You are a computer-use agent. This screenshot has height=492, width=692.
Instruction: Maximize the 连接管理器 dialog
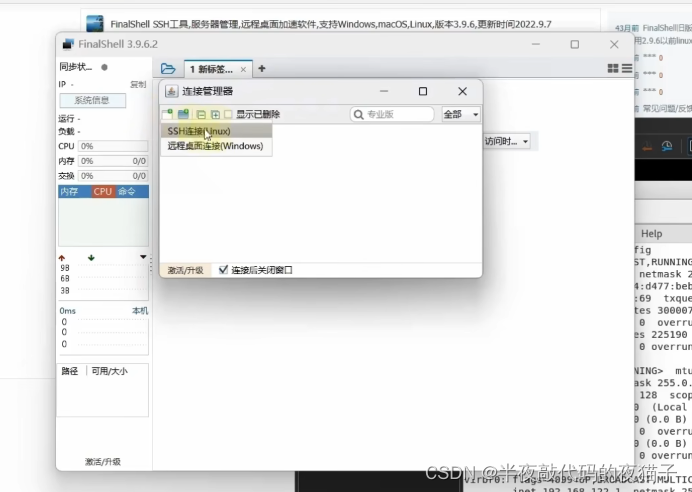tap(423, 91)
